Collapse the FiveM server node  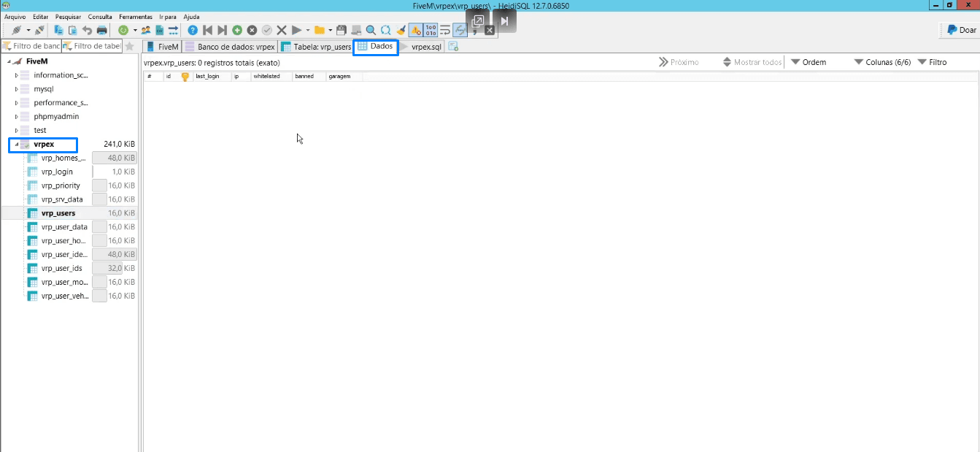click(8, 61)
